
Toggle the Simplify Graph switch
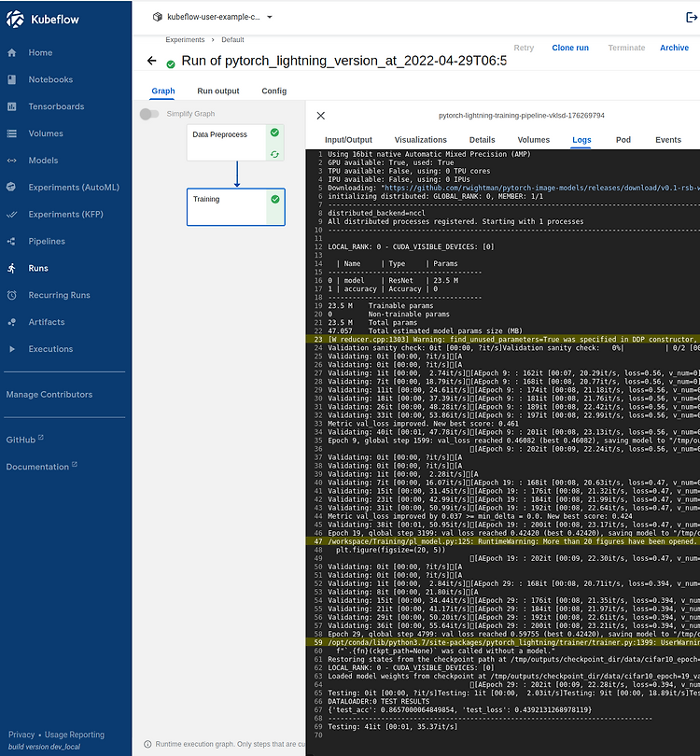(149, 114)
